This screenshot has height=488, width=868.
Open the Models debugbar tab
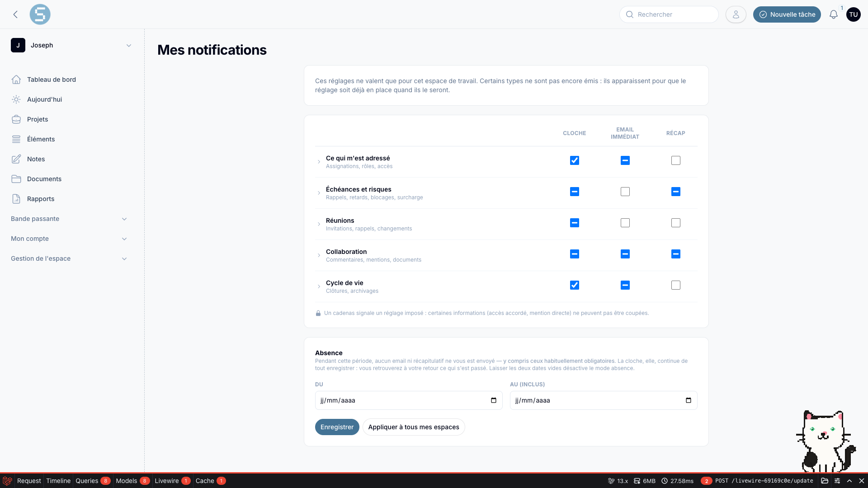[x=132, y=481]
